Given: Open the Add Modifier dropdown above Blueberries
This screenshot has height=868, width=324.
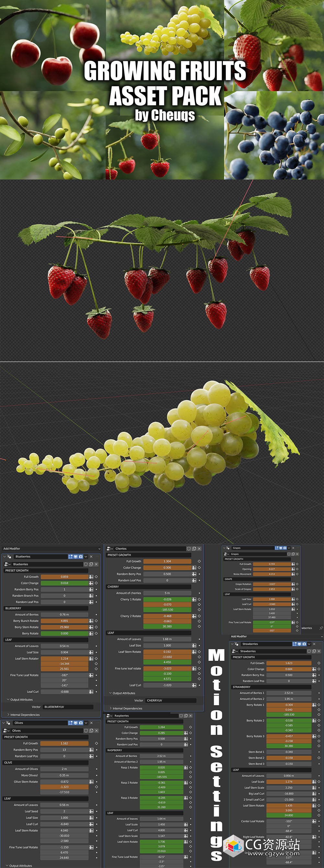Looking at the screenshot, I should coord(51,549).
